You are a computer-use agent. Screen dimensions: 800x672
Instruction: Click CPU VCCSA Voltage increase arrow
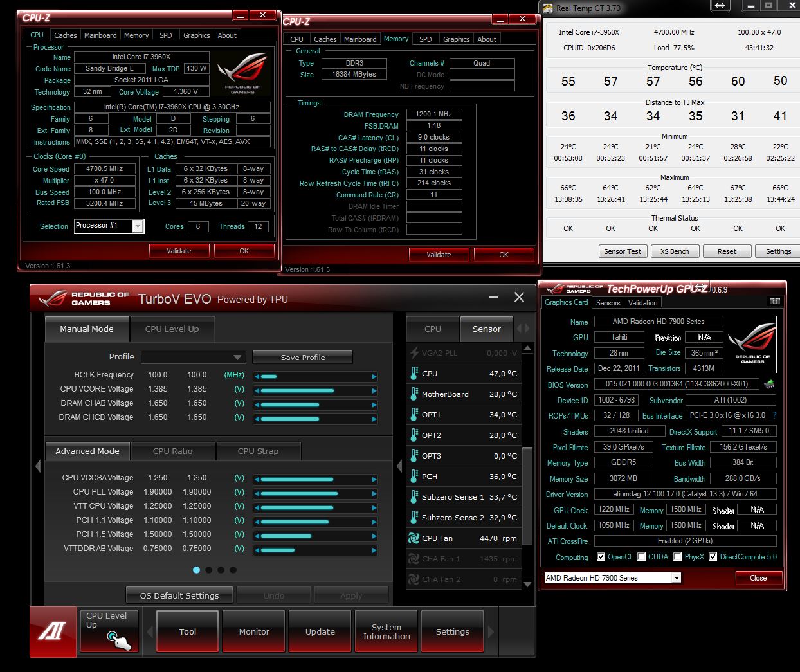[x=374, y=479]
